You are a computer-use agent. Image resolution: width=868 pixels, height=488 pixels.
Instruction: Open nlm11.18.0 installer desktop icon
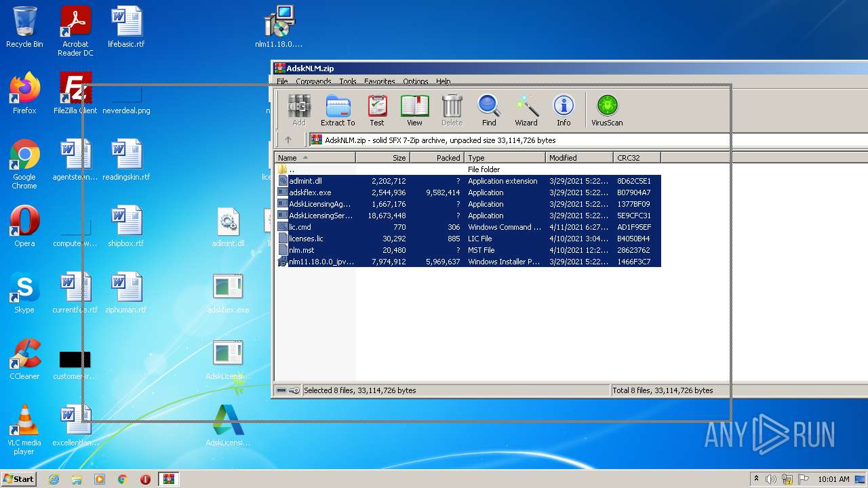point(279,27)
